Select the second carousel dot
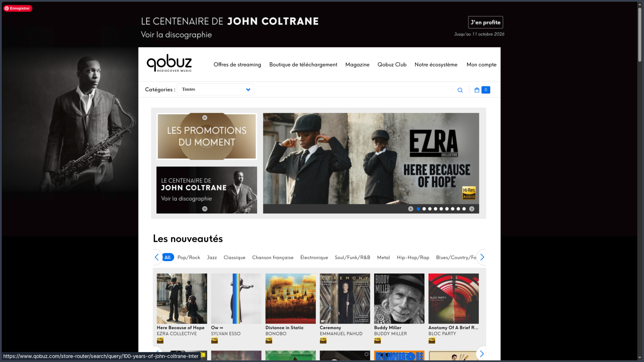Image resolution: width=644 pixels, height=362 pixels. 424,209
